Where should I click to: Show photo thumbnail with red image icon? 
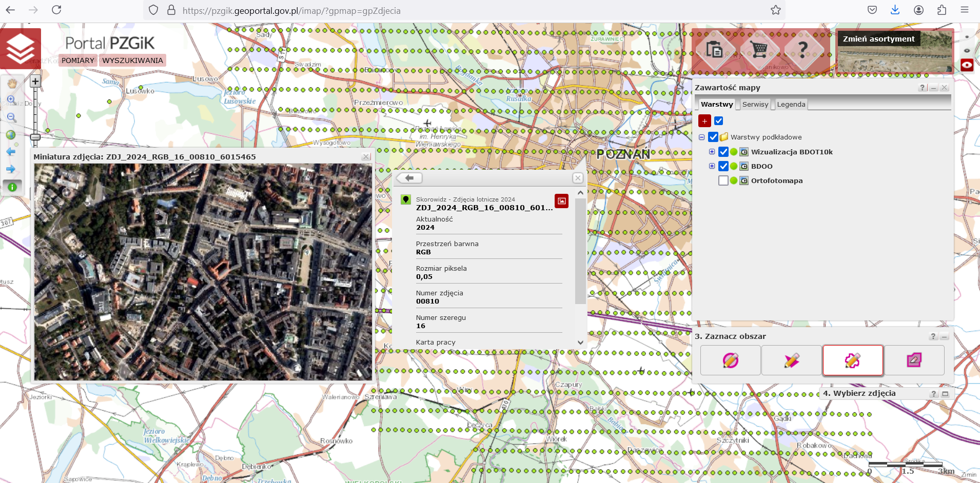pos(561,201)
